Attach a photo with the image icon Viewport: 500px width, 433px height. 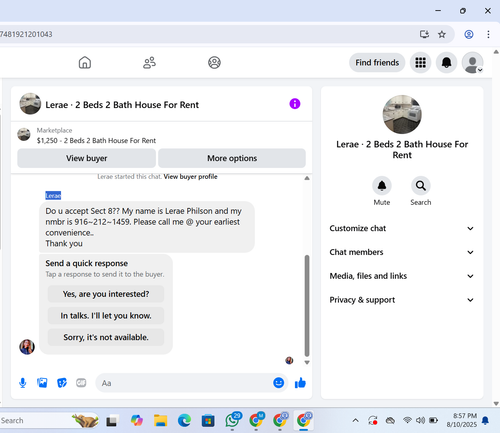pyautogui.click(x=42, y=383)
